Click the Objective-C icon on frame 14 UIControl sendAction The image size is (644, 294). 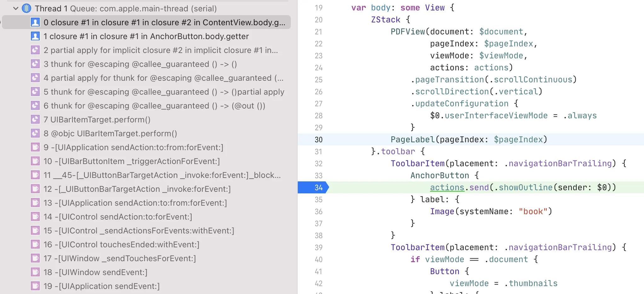[x=36, y=217]
